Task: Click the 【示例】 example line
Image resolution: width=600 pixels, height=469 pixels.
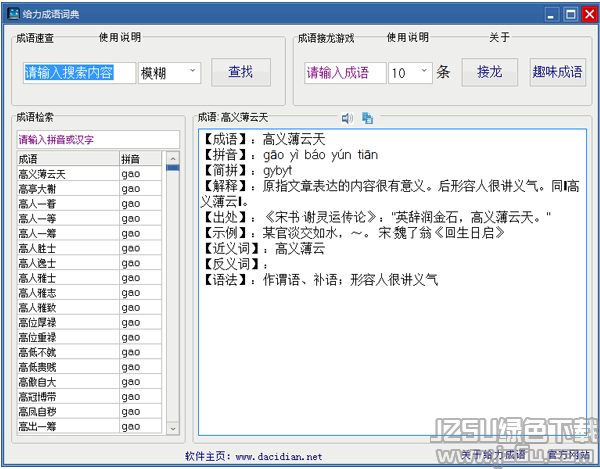Action: [354, 233]
